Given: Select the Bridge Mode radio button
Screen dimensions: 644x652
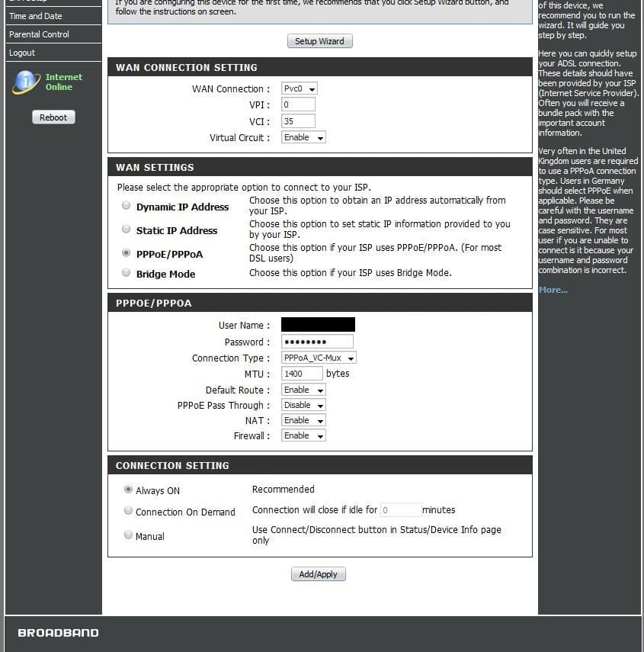Looking at the screenshot, I should coord(126,272).
